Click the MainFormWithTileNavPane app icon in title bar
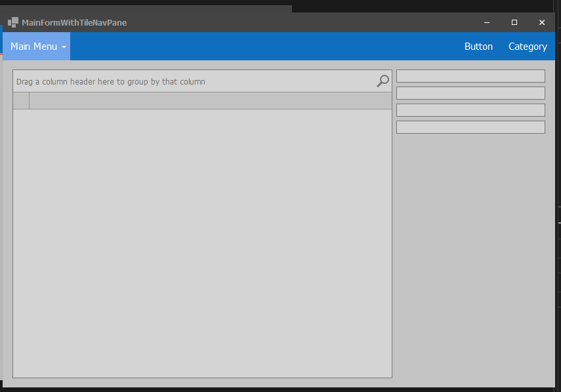The image size is (561, 392). [13, 22]
